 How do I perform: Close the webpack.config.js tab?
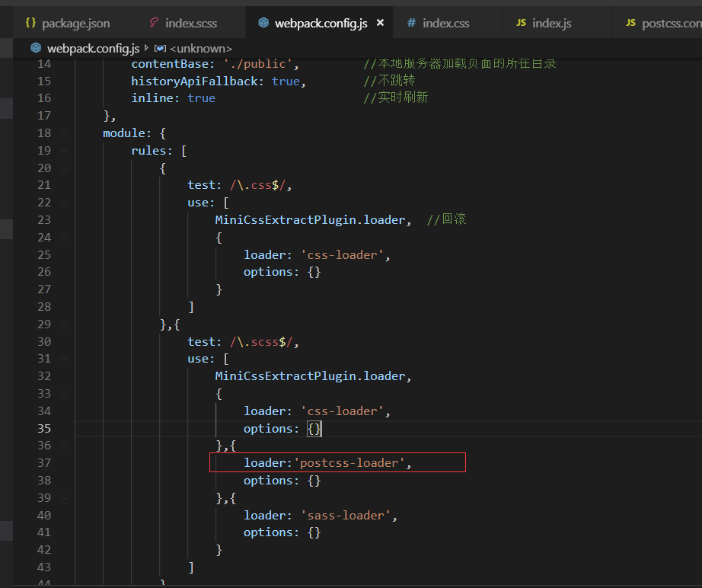380,22
